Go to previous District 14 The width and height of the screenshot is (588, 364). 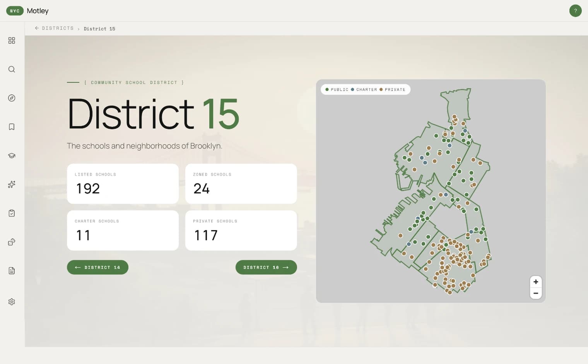[x=97, y=267]
